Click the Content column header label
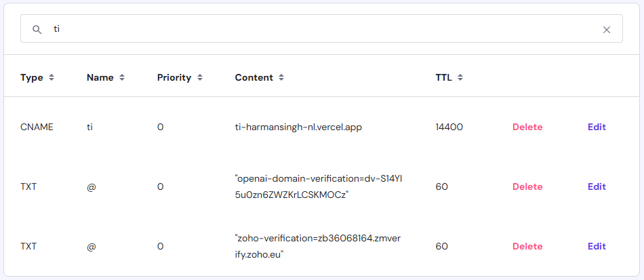Image resolution: width=644 pixels, height=280 pixels. (254, 77)
